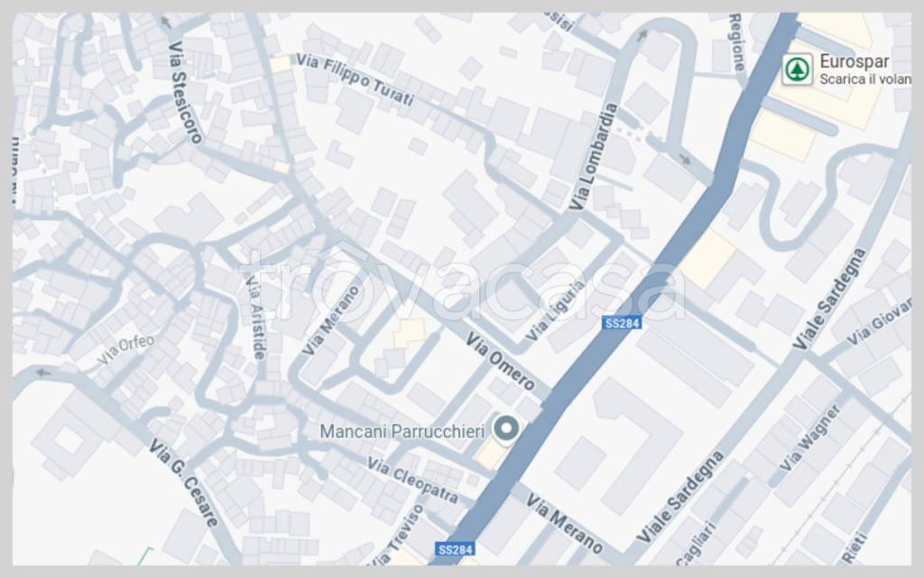Click the Via Liguria street label

[x=554, y=311]
